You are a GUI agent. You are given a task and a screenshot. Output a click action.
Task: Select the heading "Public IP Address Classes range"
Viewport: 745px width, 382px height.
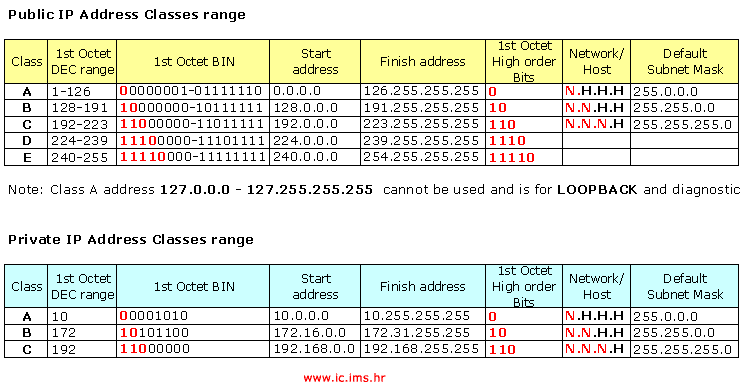[127, 15]
